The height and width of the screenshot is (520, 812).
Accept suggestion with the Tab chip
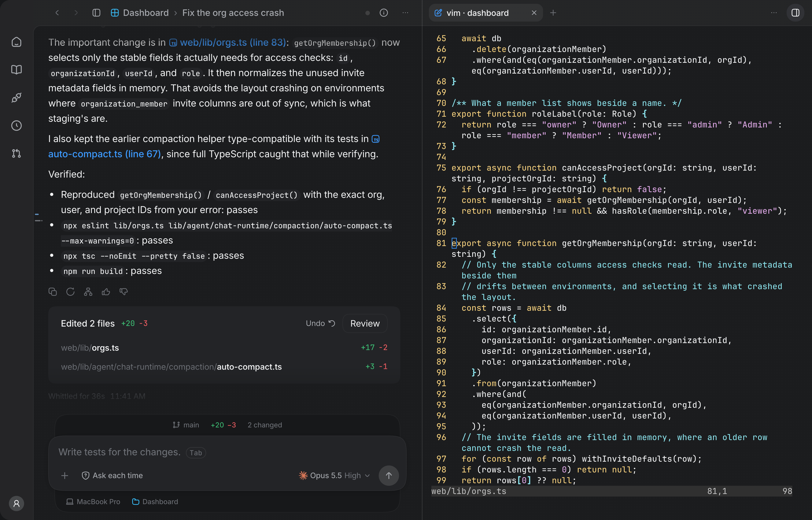tap(196, 453)
